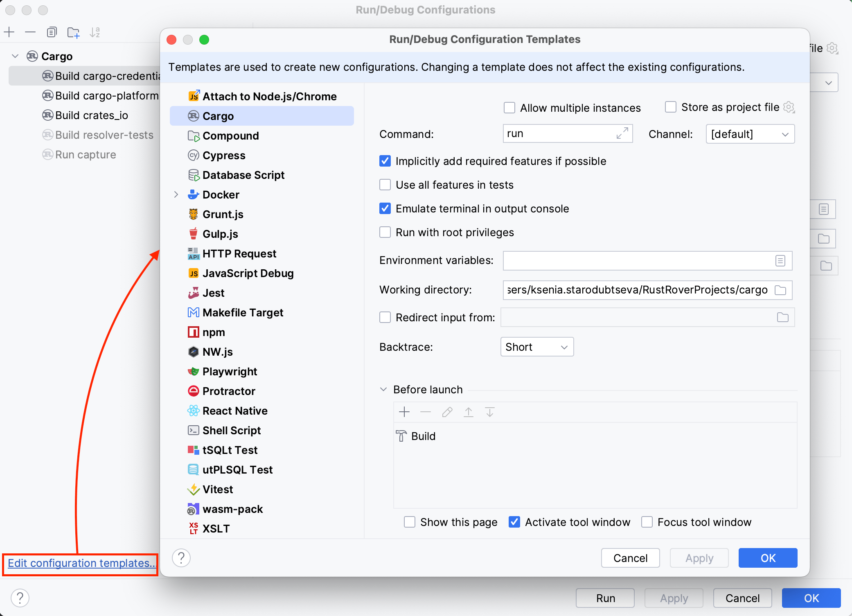
Task: Browse for working directory folder icon
Action: [780, 290]
